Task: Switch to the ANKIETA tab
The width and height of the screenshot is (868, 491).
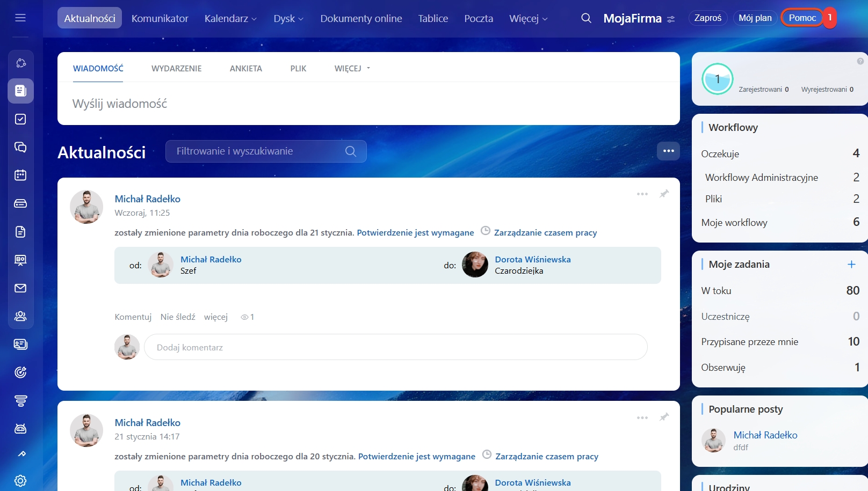Action: point(245,68)
